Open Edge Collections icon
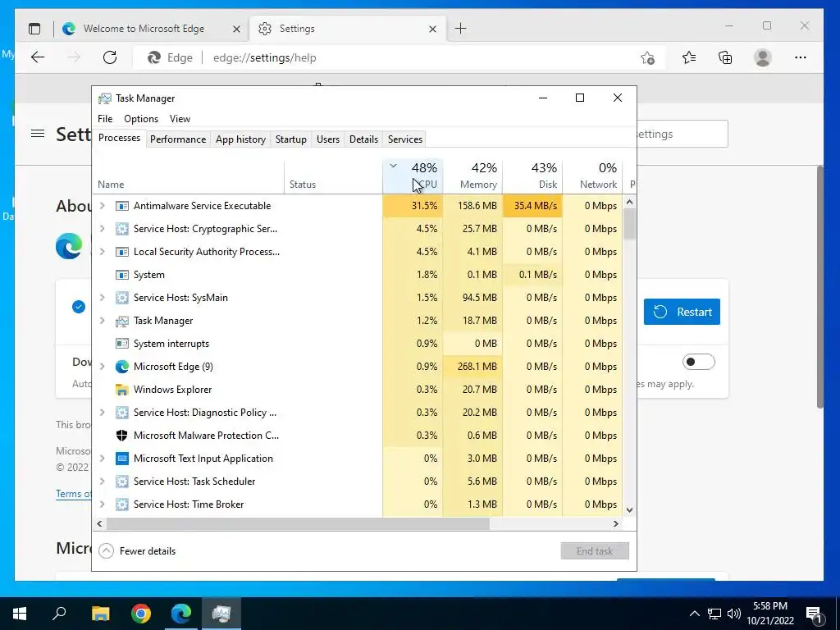Viewport: 840px width, 630px height. [x=725, y=57]
